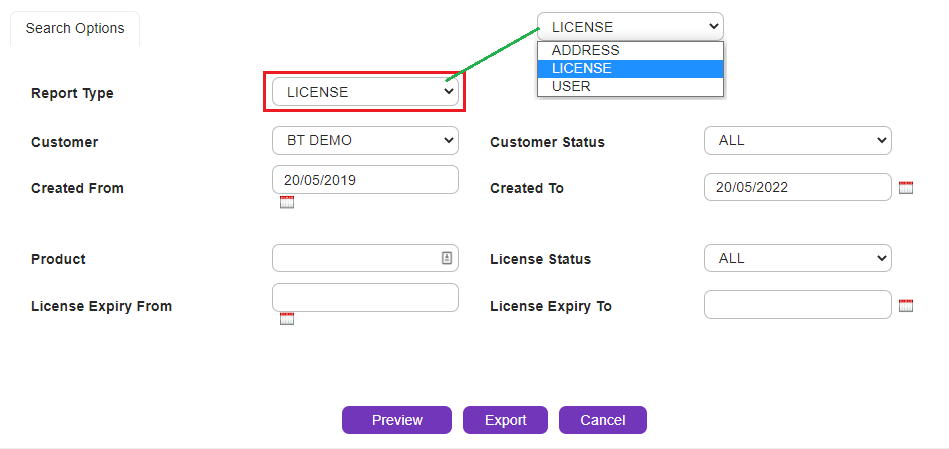949x449 pixels.
Task: Open the Customer dropdown showing BT DEMO
Action: click(365, 141)
